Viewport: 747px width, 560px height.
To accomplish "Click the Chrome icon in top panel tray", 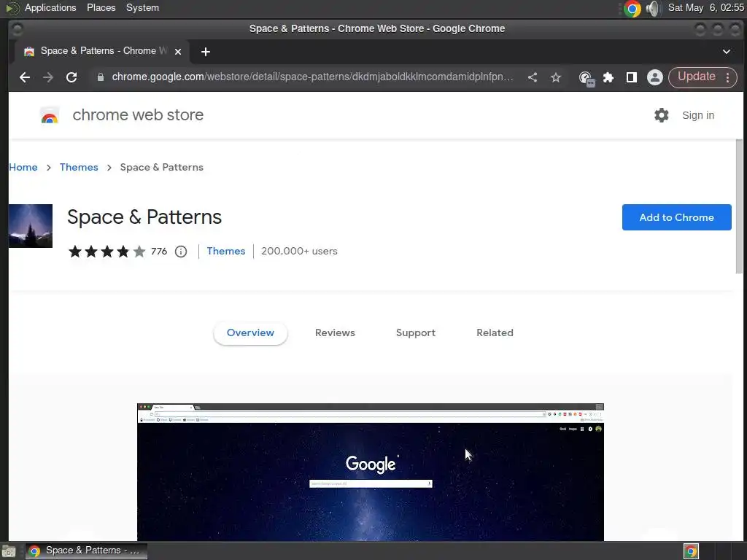I will [x=632, y=8].
